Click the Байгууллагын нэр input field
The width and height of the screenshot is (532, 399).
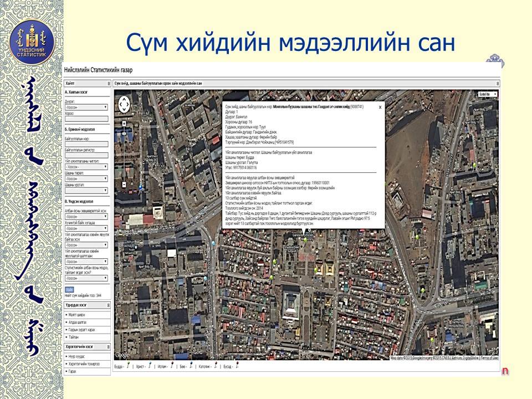(x=86, y=144)
